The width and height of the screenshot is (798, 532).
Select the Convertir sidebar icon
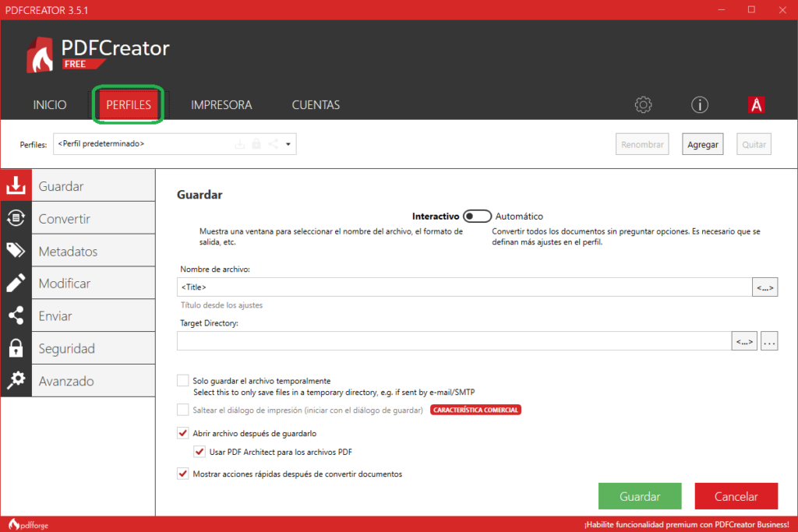(x=15, y=219)
